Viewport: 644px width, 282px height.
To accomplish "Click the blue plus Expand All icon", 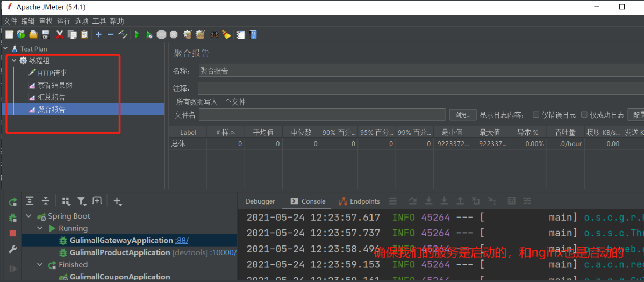I will click(98, 34).
